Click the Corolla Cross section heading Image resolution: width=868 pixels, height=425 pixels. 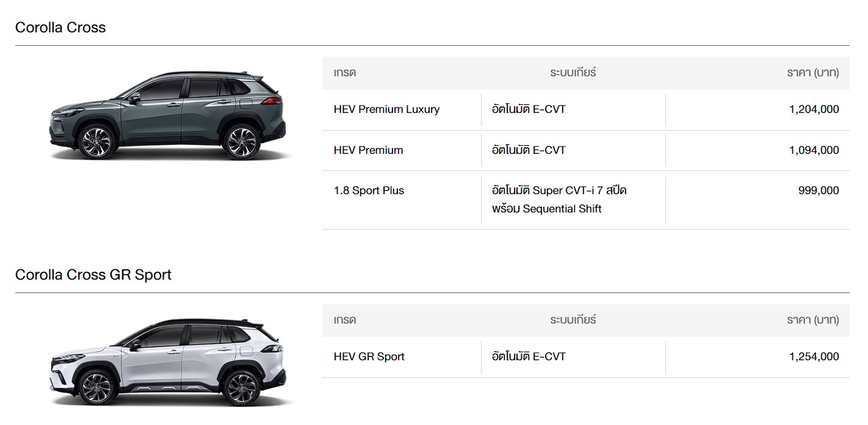point(60,27)
